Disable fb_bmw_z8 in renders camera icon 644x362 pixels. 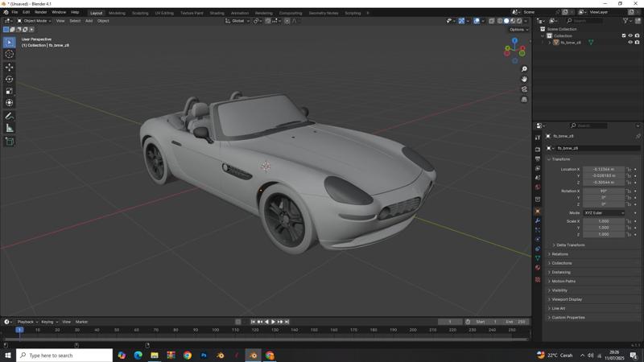[x=637, y=43]
